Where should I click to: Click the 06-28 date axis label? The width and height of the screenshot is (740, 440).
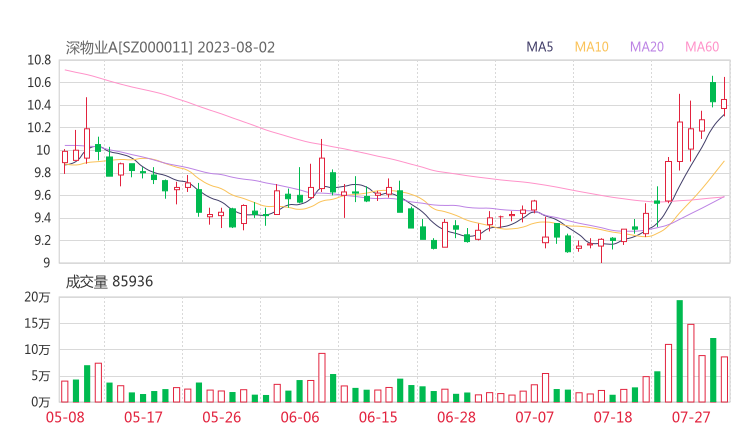pyautogui.click(x=456, y=417)
